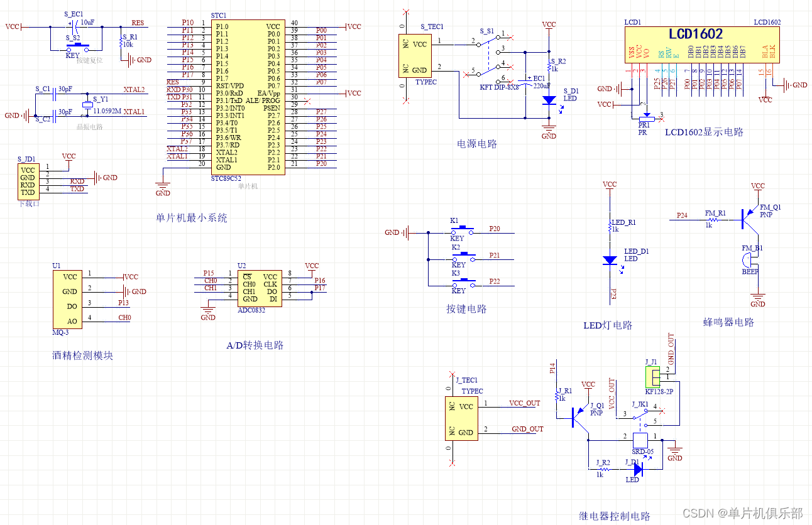Click the 单片机最小系统 section title
812x525 pixels.
192,218
